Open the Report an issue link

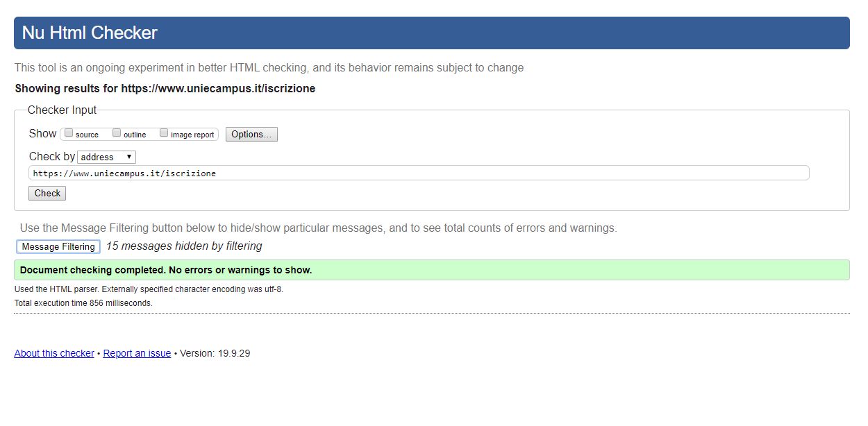[137, 353]
